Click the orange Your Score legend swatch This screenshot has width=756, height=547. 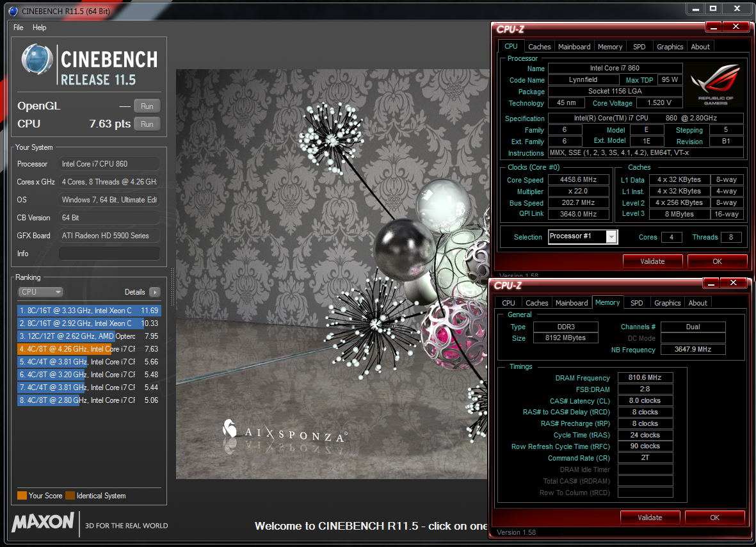pyautogui.click(x=22, y=495)
